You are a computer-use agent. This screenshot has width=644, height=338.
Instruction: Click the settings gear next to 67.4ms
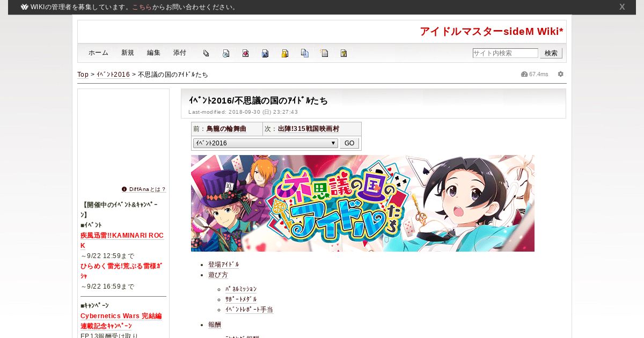click(x=561, y=74)
